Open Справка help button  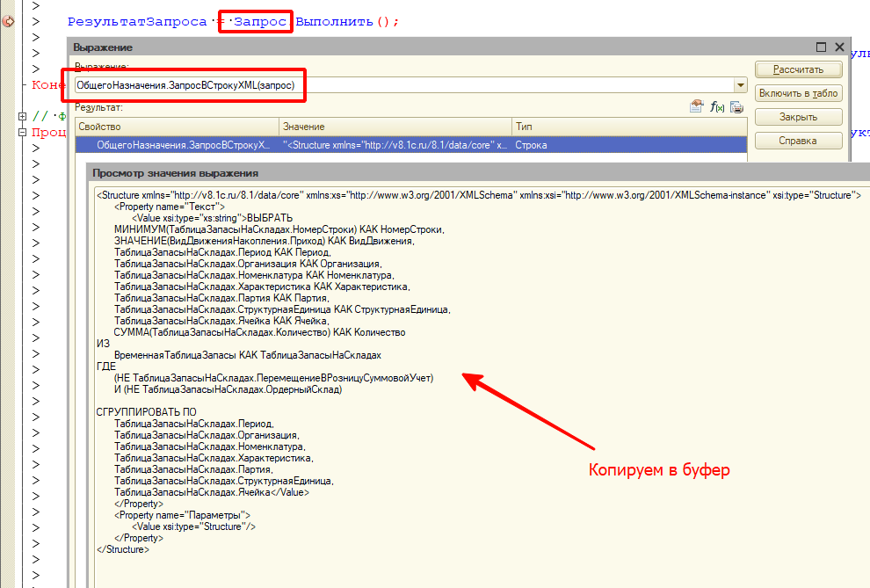[799, 141]
